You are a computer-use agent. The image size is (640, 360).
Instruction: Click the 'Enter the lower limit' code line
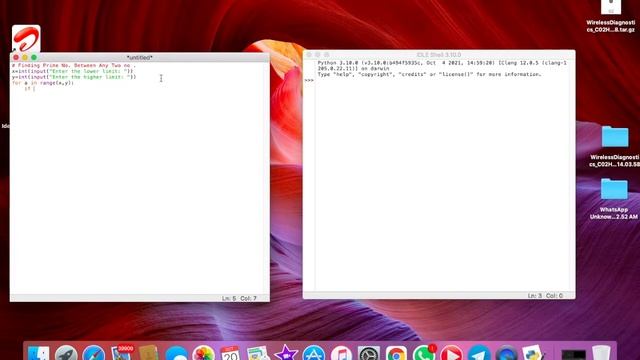(72, 71)
